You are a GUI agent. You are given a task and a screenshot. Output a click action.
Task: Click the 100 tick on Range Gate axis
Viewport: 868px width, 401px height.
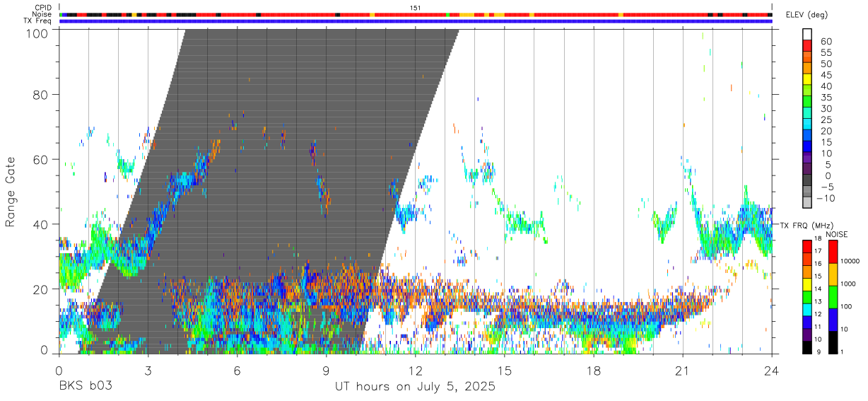(38, 33)
